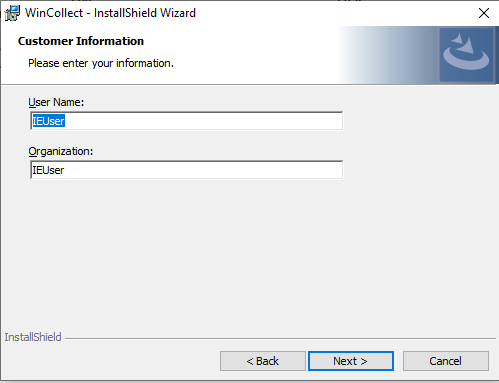Click the horizontal divider beside InstallShield text

coord(280,339)
